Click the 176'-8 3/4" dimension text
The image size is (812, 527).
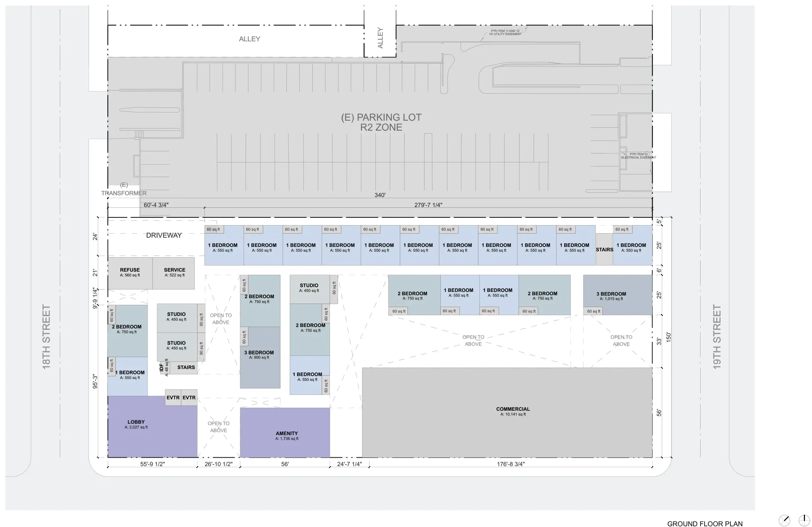[510, 464]
